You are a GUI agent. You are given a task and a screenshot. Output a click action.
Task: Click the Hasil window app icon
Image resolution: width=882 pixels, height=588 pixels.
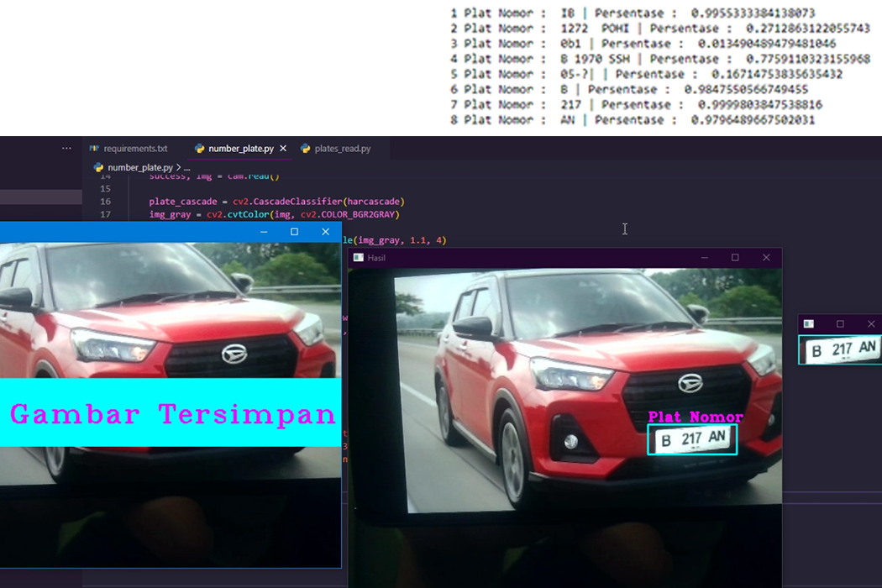(359, 258)
